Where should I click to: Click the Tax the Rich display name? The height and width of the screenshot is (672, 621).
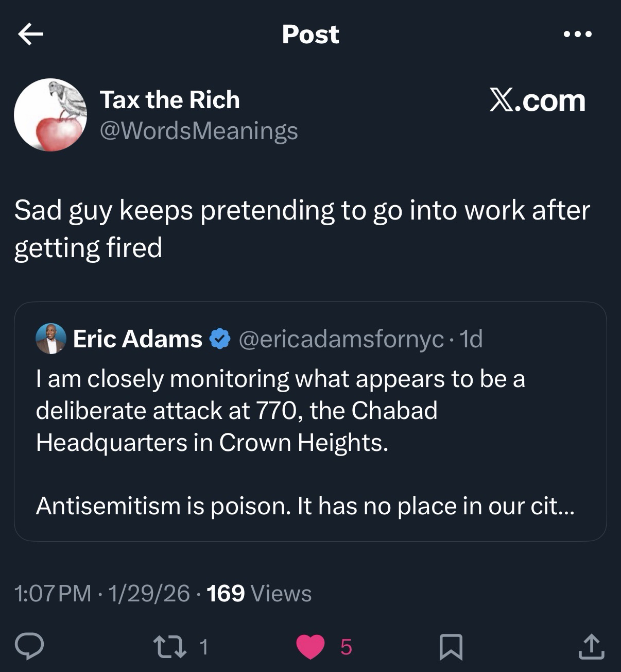[169, 99]
